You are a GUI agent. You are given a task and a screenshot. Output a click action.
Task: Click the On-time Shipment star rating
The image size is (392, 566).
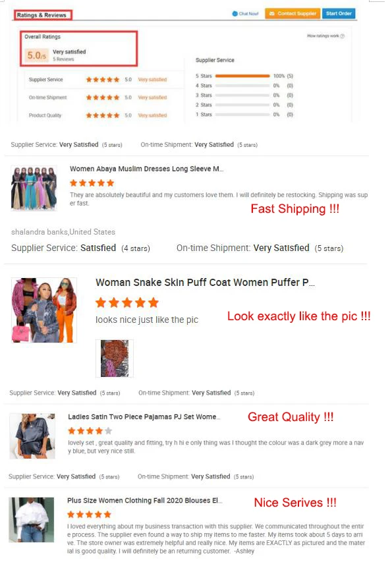[x=103, y=98]
